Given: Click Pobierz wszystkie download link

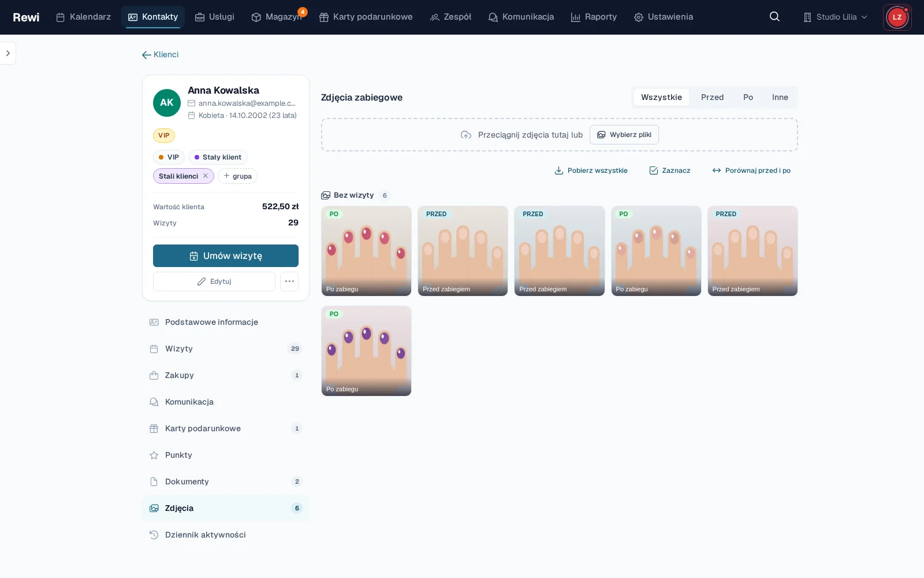Looking at the screenshot, I should (x=591, y=171).
